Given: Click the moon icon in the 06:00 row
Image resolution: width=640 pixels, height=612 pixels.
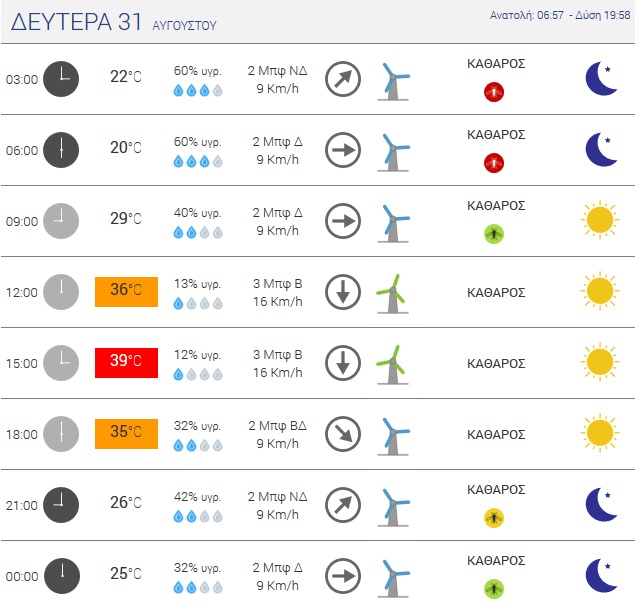Looking at the screenshot, I should (601, 149).
